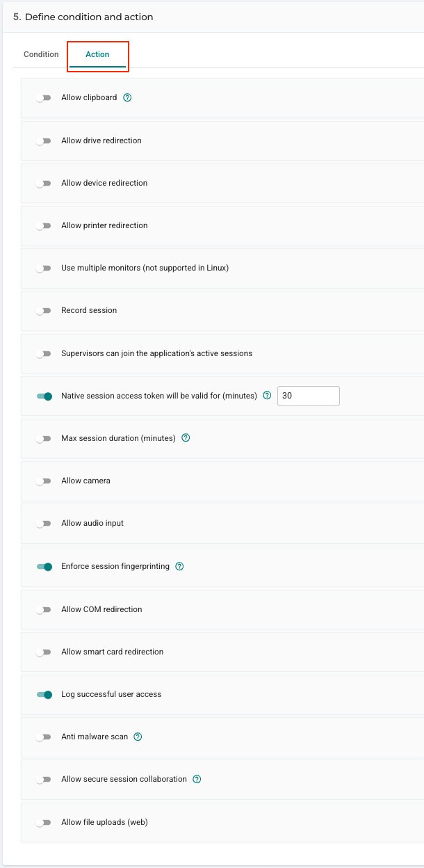
Task: Switch on Allow camera
Action: click(x=44, y=481)
